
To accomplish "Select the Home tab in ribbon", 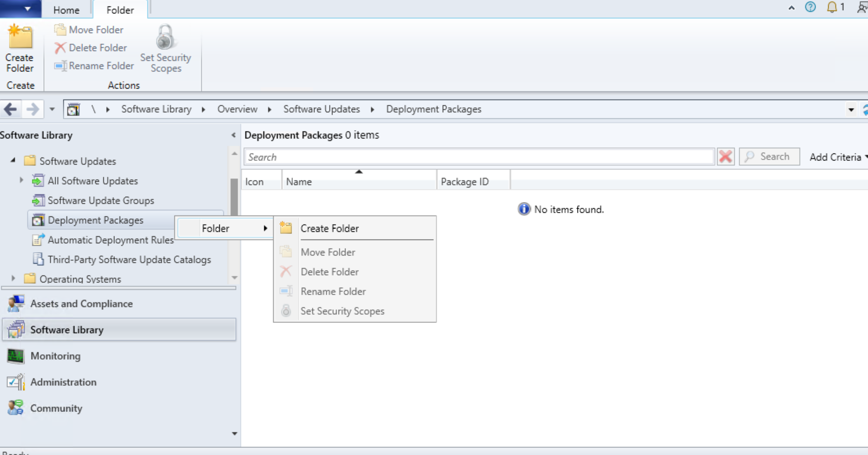I will coord(65,10).
